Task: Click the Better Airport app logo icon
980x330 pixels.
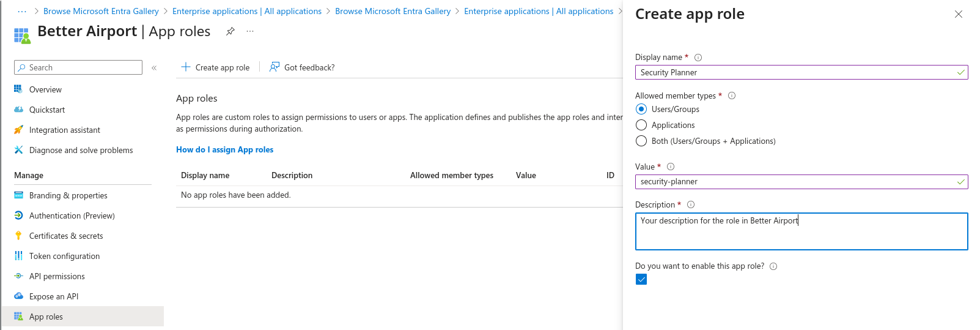Action: pos(22,36)
